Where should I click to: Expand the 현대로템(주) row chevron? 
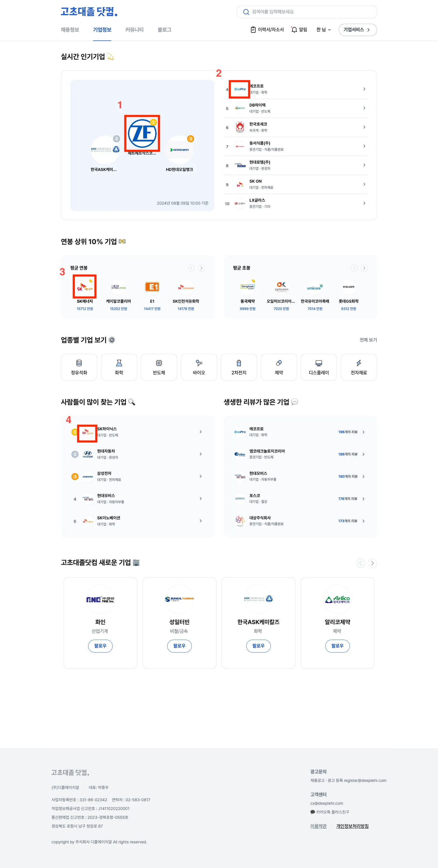tap(364, 165)
